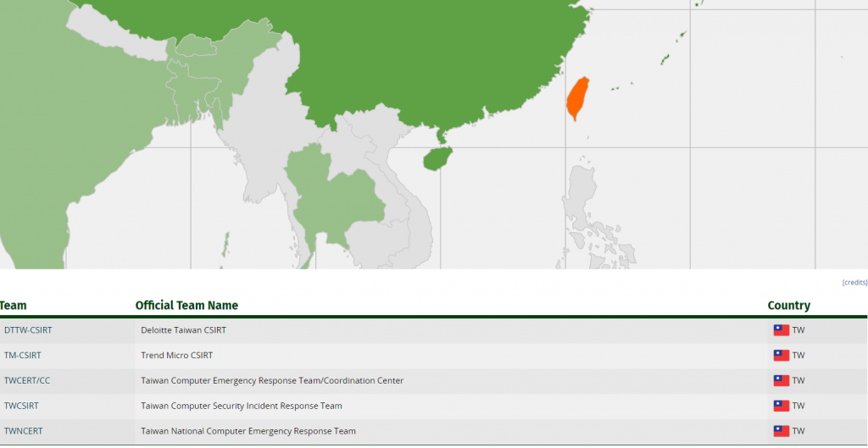868x448 pixels.
Task: Click the text Trend Micro CSIRT
Action: coord(176,356)
